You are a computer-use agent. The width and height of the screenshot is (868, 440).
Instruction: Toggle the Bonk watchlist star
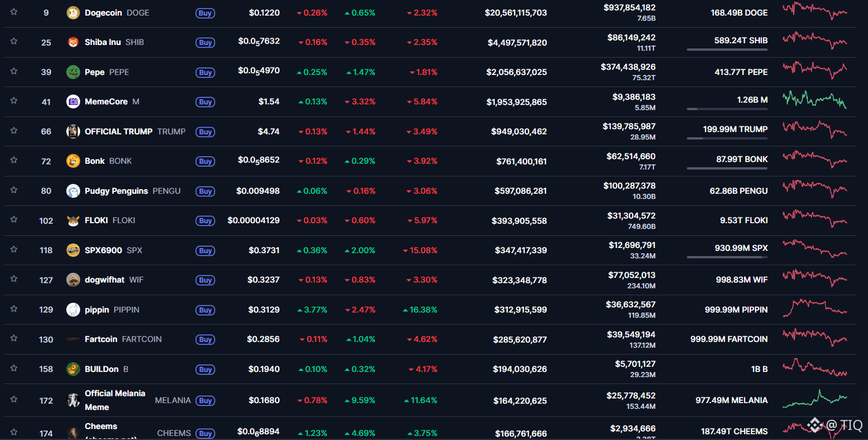[14, 160]
